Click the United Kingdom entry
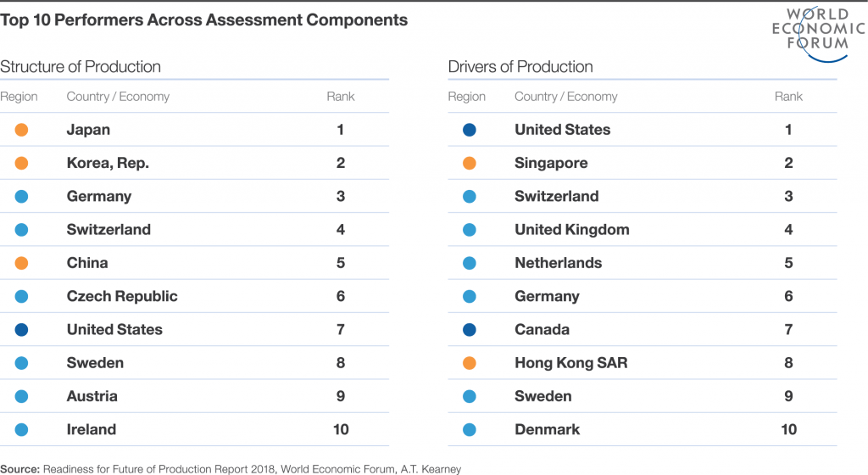The image size is (868, 475). (572, 230)
